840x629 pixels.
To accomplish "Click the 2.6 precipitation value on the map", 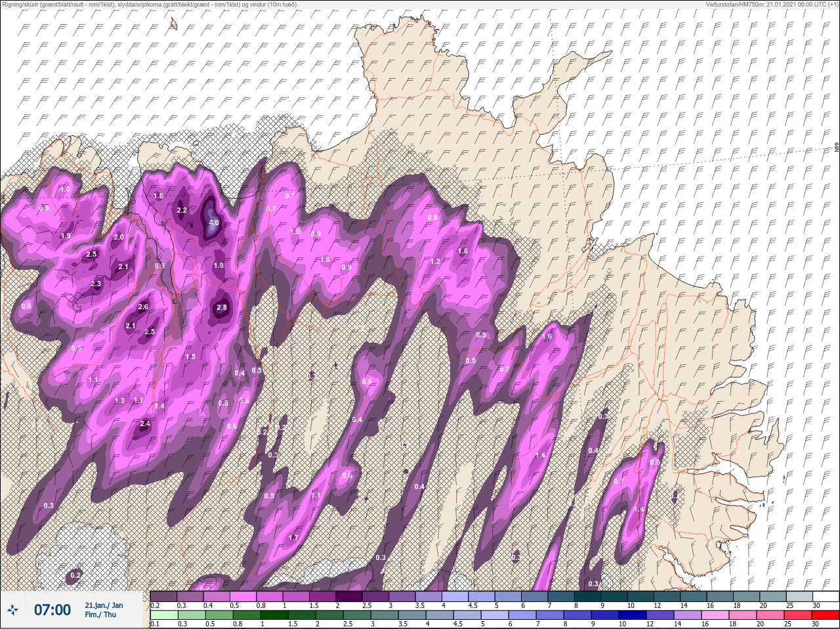I will point(144,307).
